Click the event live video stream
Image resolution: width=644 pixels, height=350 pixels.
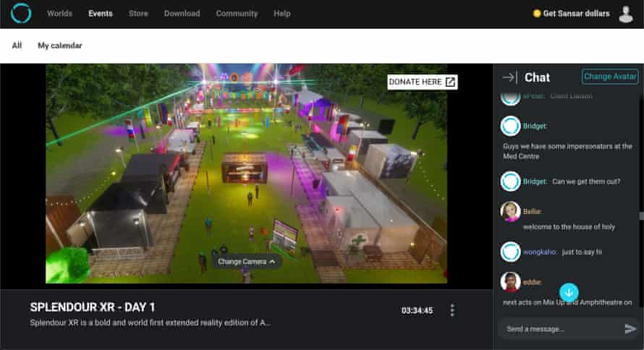coord(247,173)
